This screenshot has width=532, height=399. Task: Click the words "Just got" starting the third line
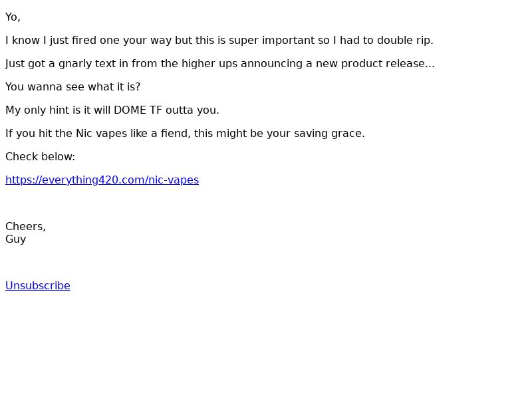26,64
